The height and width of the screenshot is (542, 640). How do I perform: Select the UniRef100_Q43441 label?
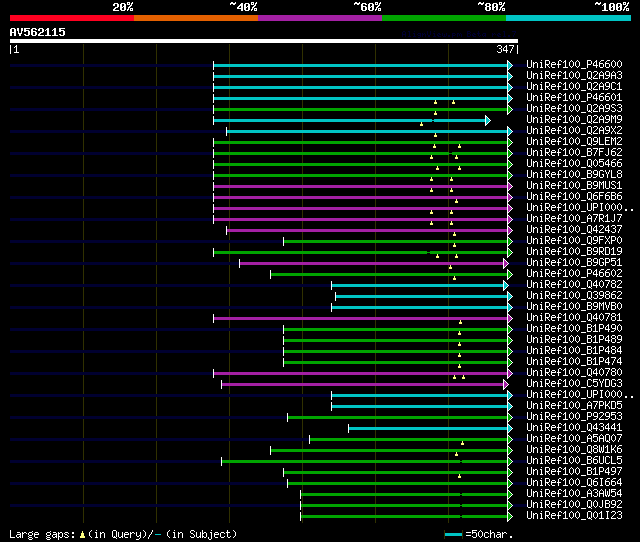pos(574,428)
